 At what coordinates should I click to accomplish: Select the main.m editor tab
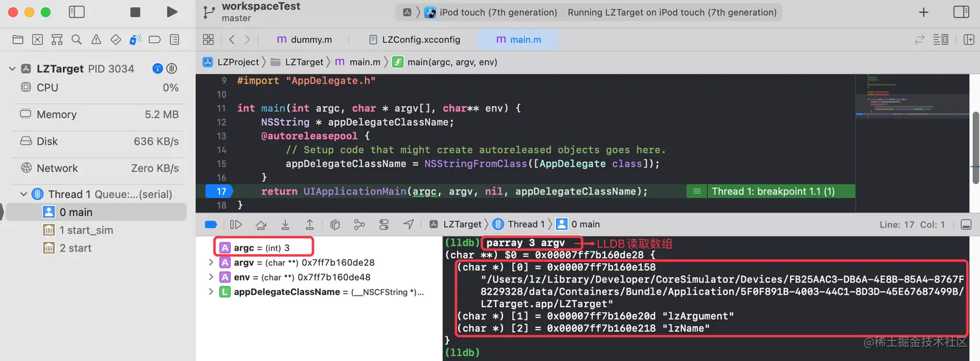[x=518, y=40]
